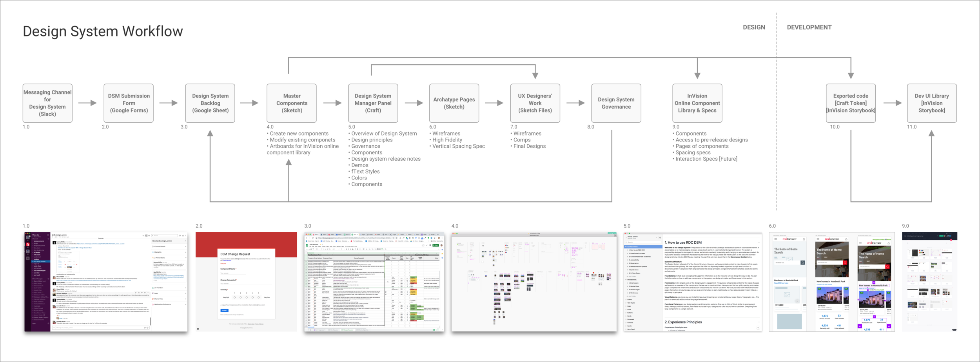Click the 'DESIGN' section label
Screen dimensions: 980x362
(754, 27)
